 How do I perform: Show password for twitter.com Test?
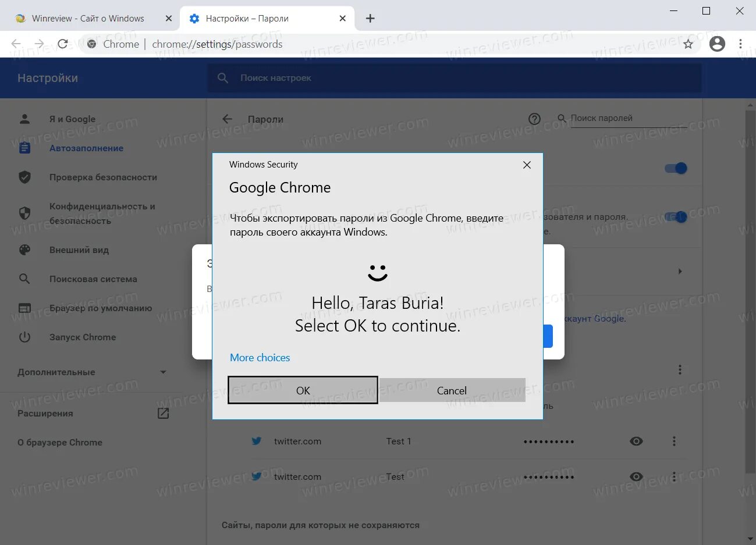(x=637, y=477)
